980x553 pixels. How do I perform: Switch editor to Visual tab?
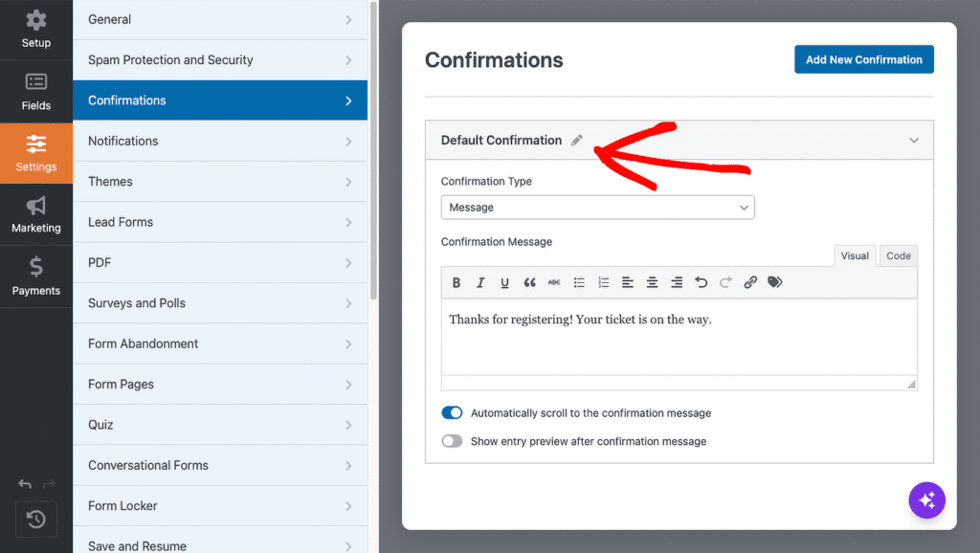pos(855,255)
